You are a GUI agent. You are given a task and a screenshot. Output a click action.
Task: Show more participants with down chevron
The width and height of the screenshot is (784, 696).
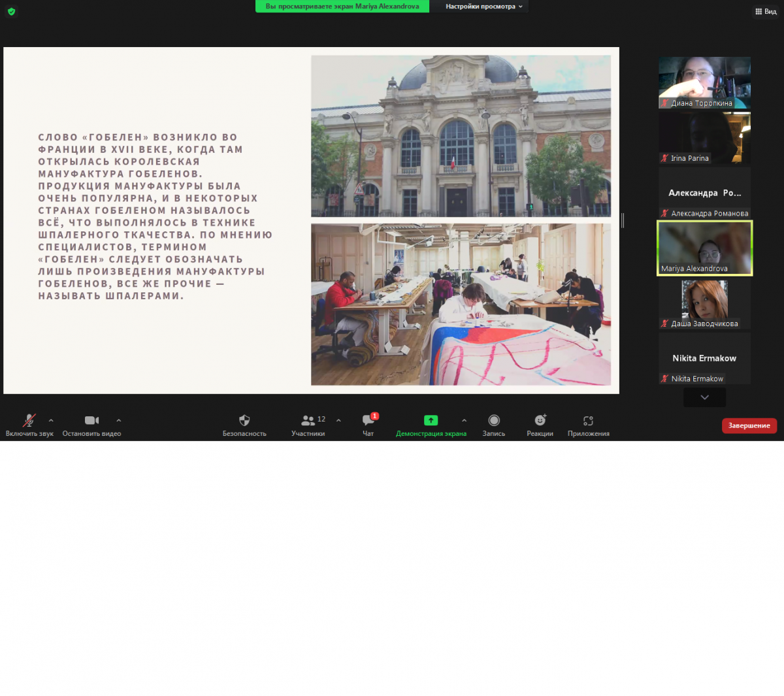click(704, 397)
